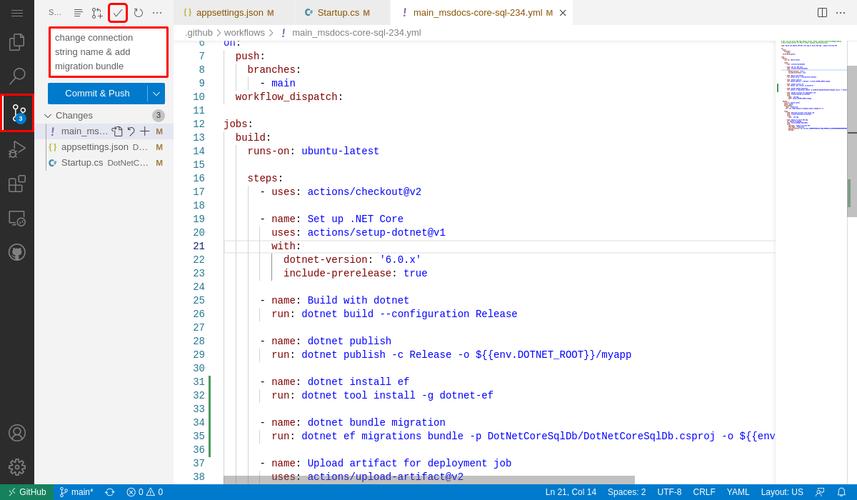Click the refresh source control icon
The image size is (857, 500).
coord(138,13)
